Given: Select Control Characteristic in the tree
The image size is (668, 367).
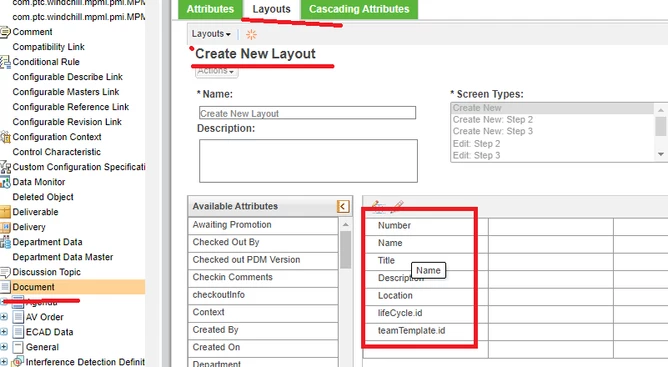Looking at the screenshot, I should click(57, 152).
